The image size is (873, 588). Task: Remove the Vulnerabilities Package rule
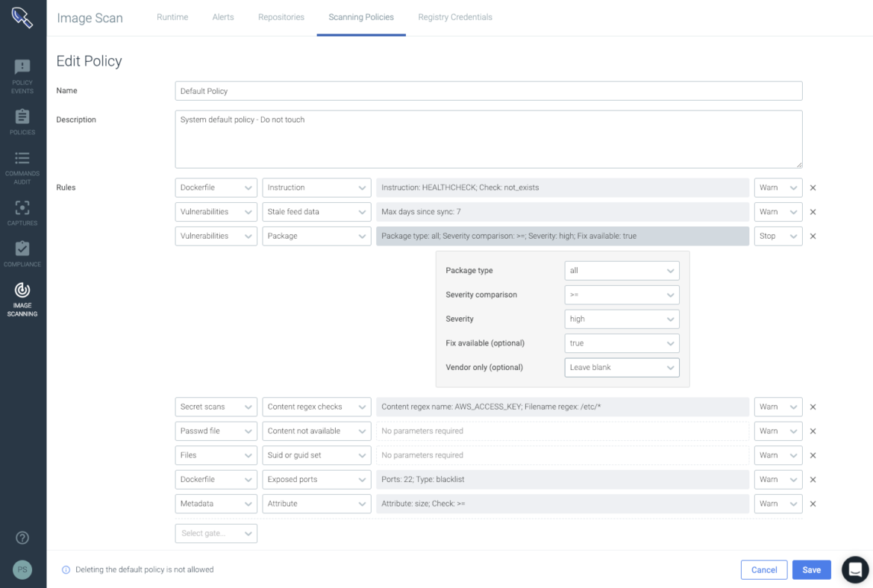813,236
